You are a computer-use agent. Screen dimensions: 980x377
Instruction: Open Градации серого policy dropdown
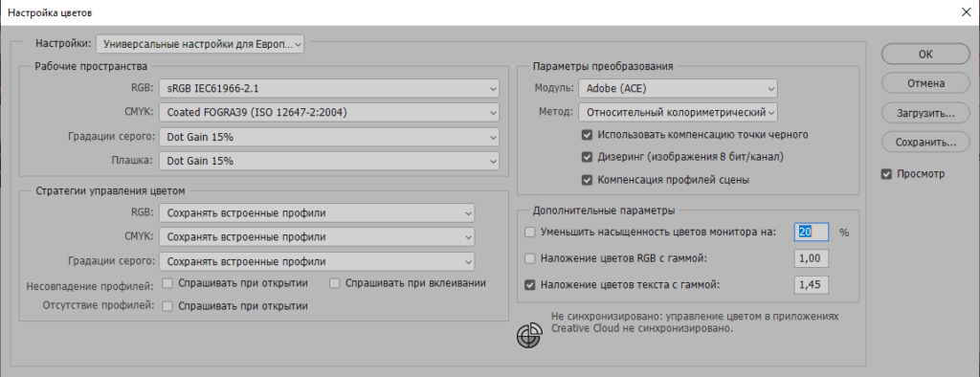[316, 261]
